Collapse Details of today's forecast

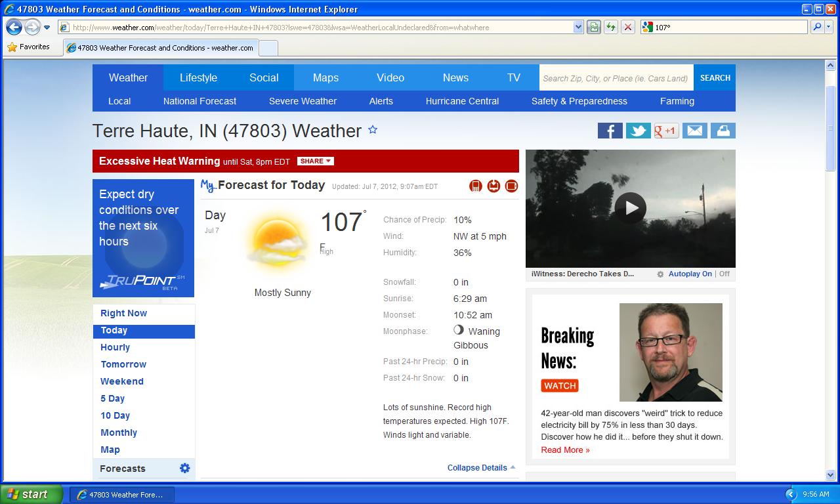click(x=481, y=468)
